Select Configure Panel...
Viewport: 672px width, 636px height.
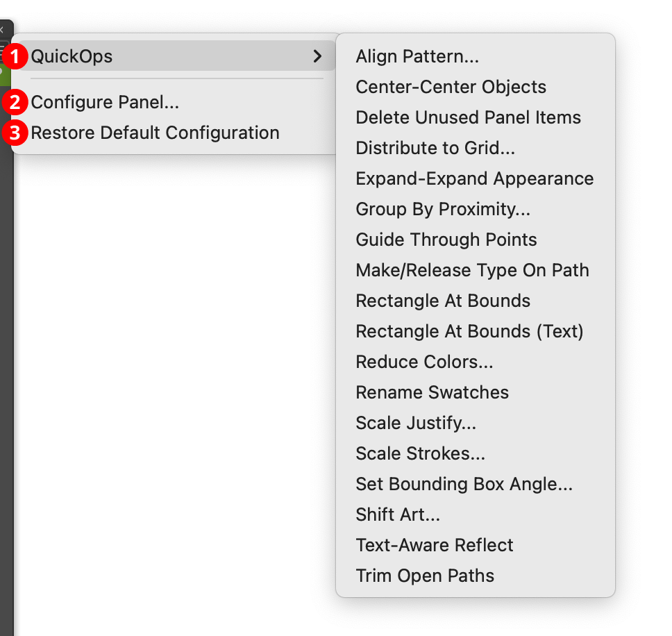click(106, 102)
